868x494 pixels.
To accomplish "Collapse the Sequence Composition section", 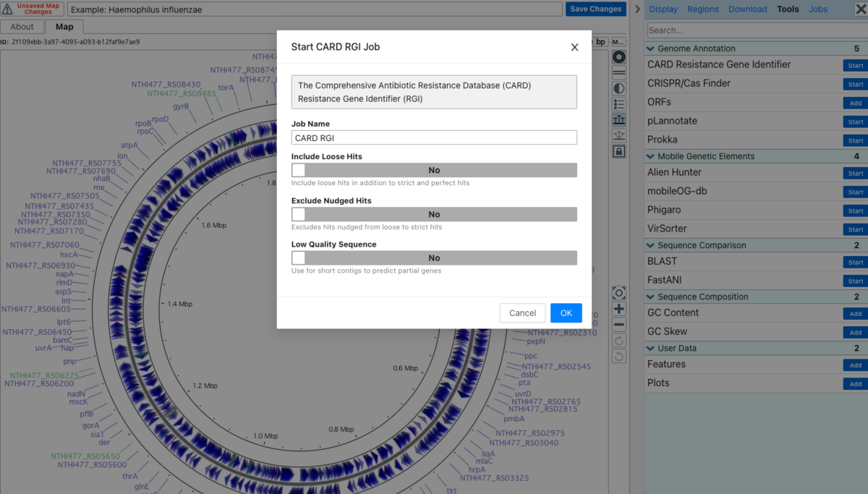I will tap(756, 297).
